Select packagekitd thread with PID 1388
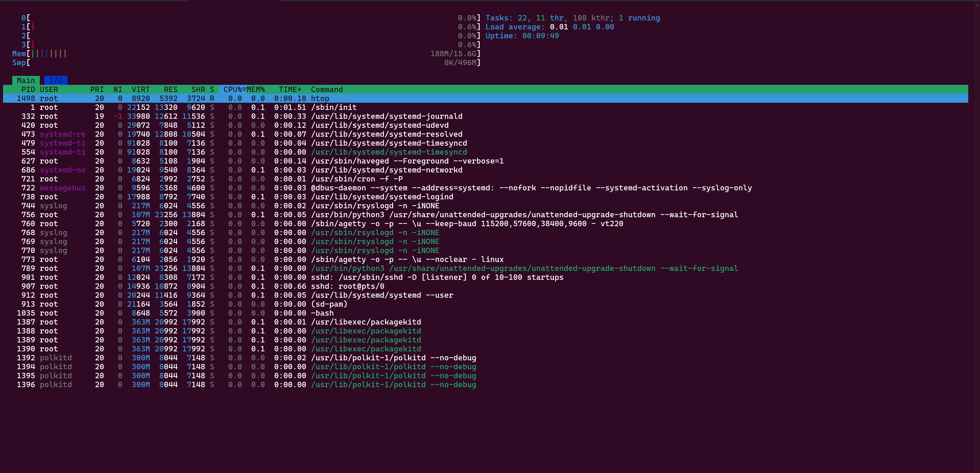The height and width of the screenshot is (473, 980). point(485,331)
